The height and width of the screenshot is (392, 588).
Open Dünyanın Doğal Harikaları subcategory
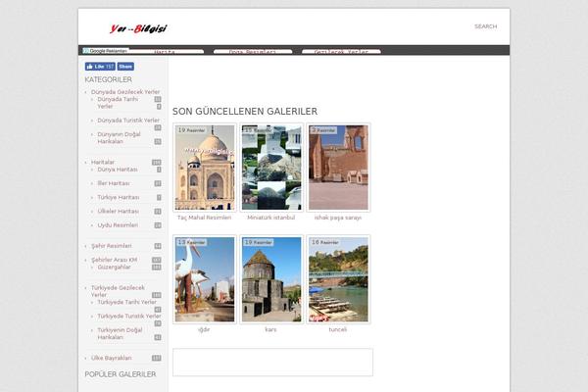(x=119, y=138)
